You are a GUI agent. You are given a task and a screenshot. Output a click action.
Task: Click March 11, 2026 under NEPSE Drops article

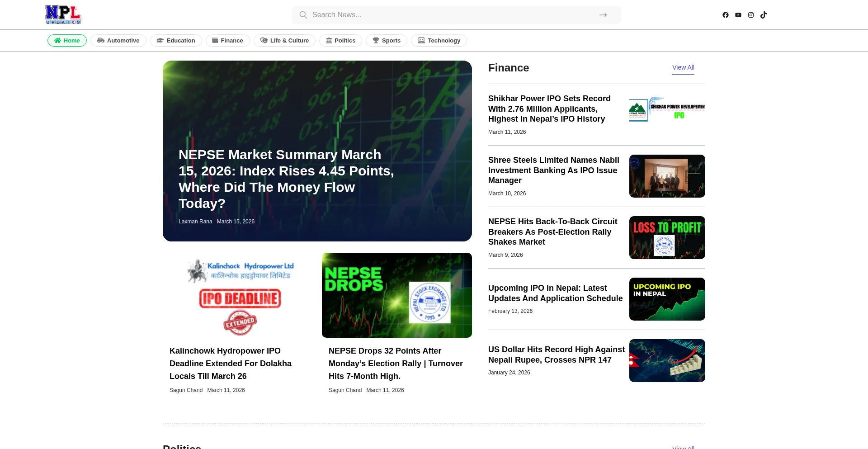click(385, 390)
